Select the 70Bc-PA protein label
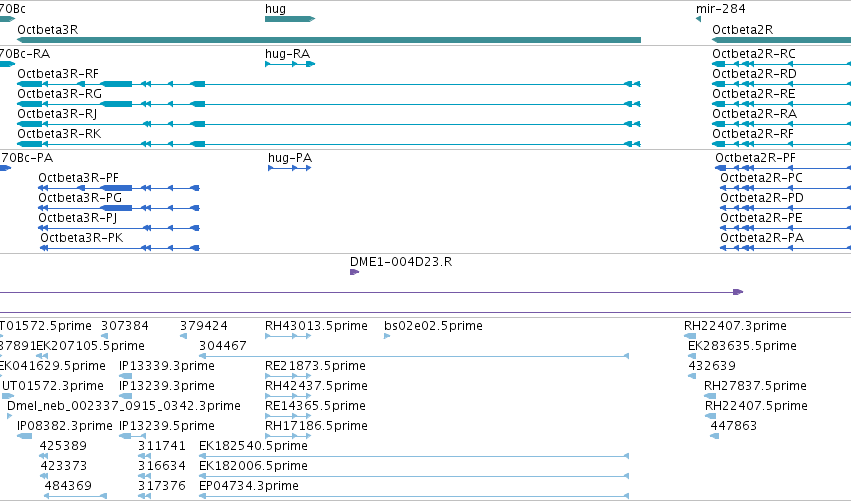Screen dimensions: 851x501 click(27, 158)
